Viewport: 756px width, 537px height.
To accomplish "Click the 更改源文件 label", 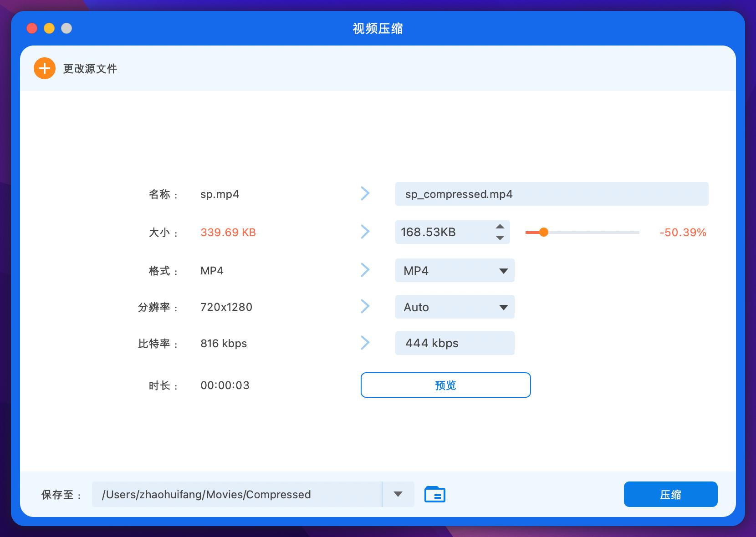I will pyautogui.click(x=89, y=68).
